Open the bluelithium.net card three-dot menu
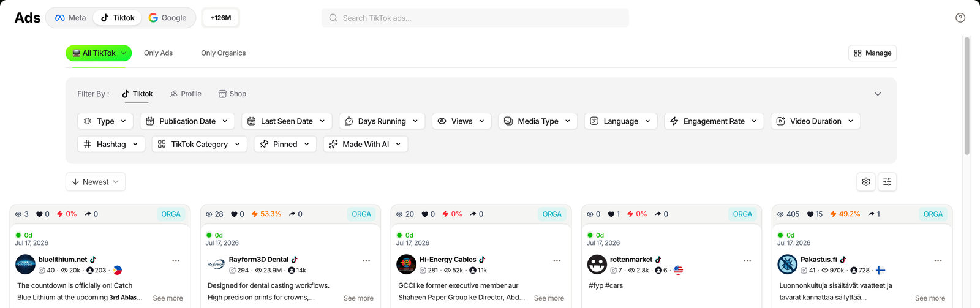980x308 pixels. (176, 261)
